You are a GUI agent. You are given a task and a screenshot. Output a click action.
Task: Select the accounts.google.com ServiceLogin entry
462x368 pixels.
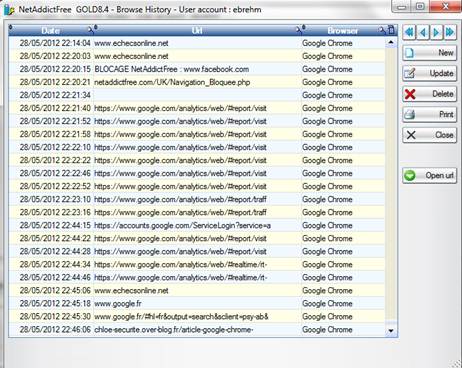pos(197,225)
